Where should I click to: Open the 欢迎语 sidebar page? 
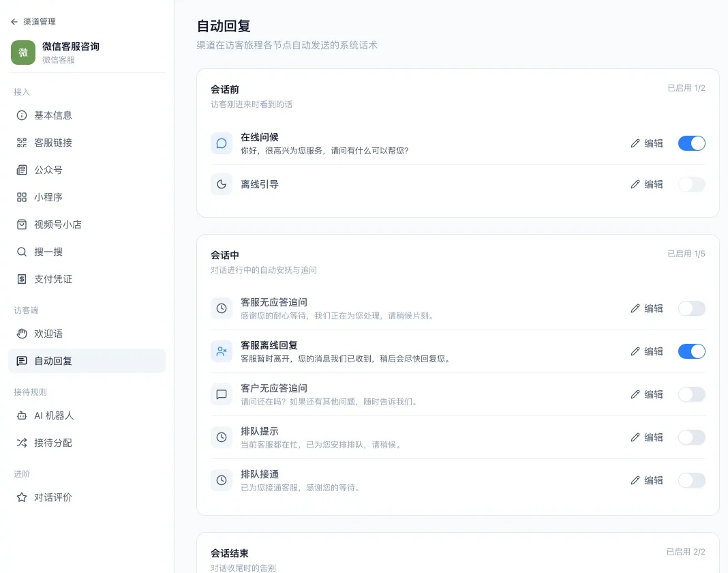pyautogui.click(x=87, y=334)
